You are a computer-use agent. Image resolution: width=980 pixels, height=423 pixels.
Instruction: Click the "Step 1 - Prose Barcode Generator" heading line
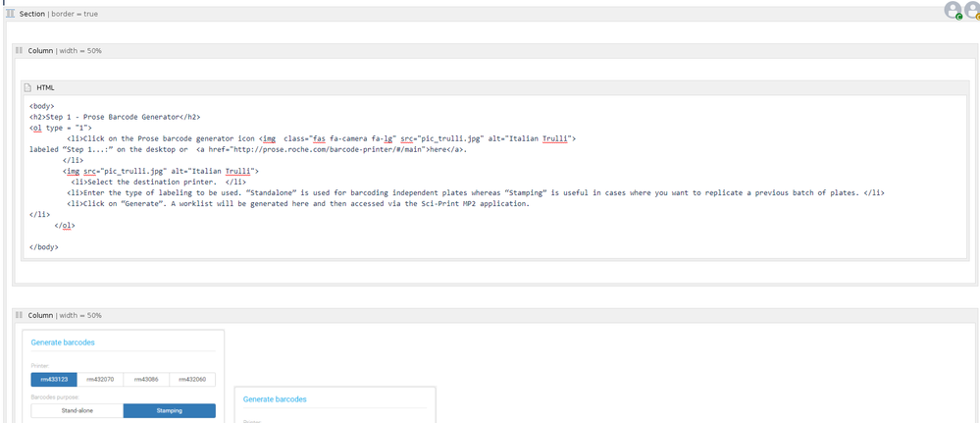(115, 117)
